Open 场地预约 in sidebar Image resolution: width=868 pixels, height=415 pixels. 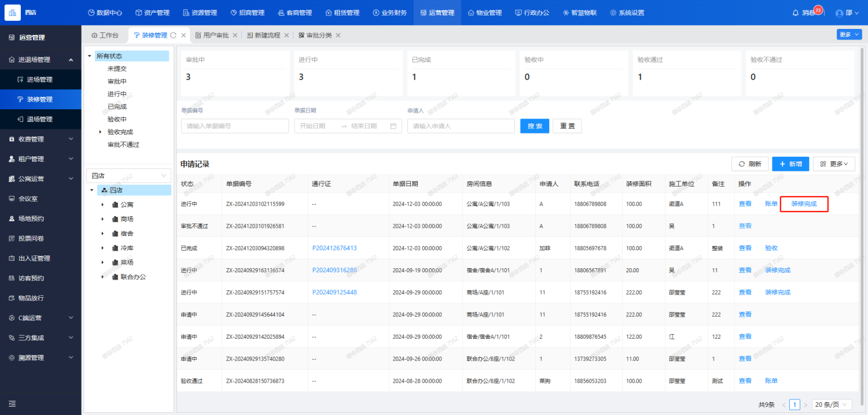click(x=41, y=218)
